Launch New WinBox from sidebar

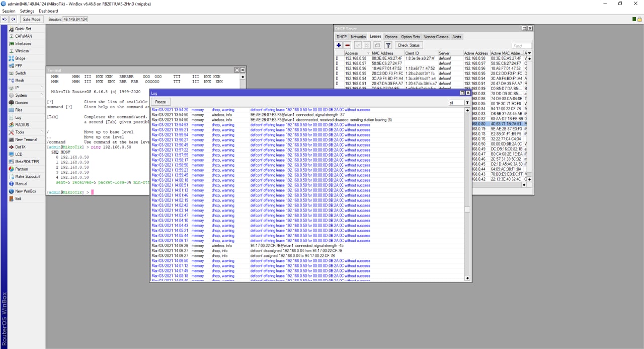coord(25,191)
